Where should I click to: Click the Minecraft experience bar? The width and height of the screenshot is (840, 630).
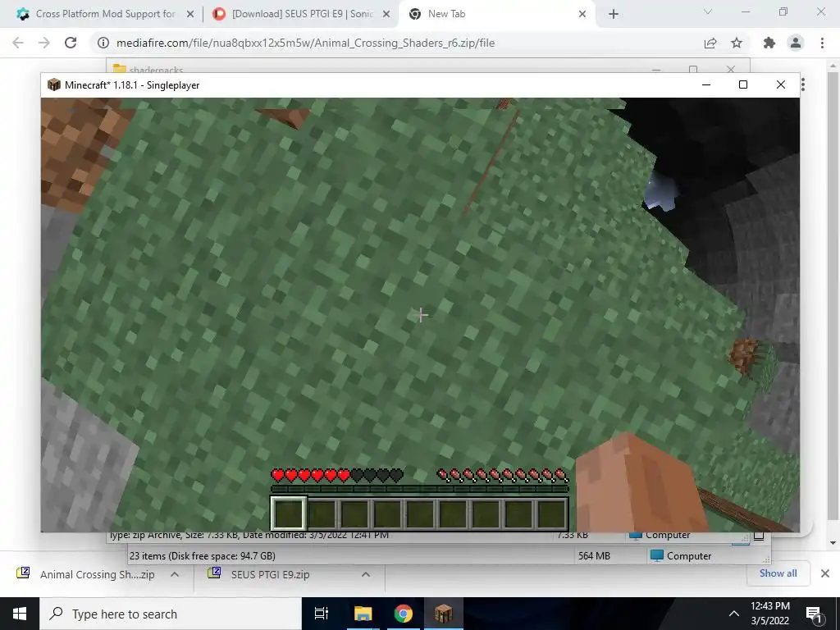(419, 489)
